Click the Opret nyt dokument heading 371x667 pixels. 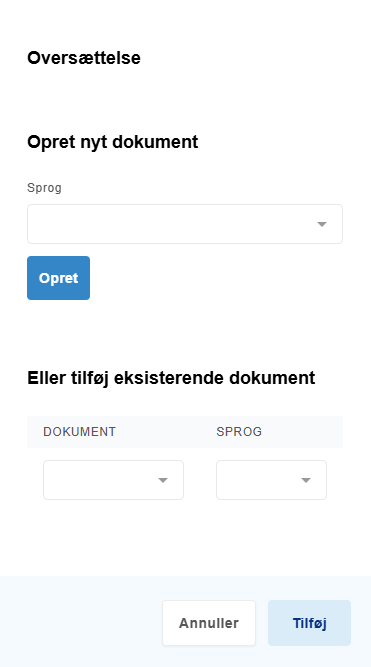[x=113, y=142]
